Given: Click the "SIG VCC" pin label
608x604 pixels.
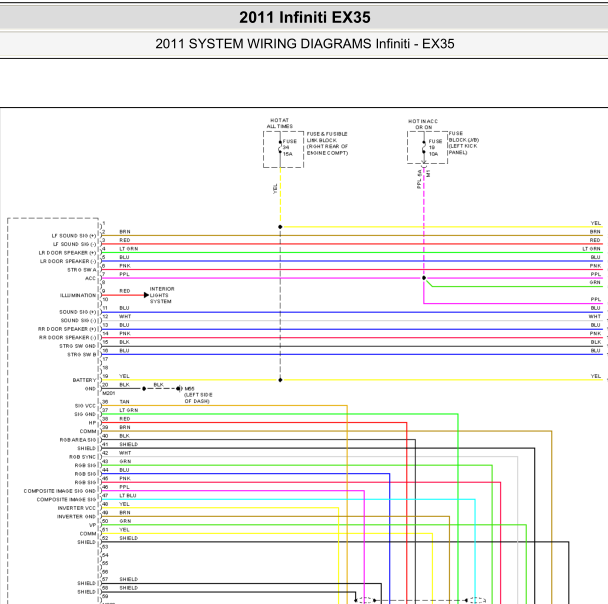Looking at the screenshot, I should tap(85, 406).
